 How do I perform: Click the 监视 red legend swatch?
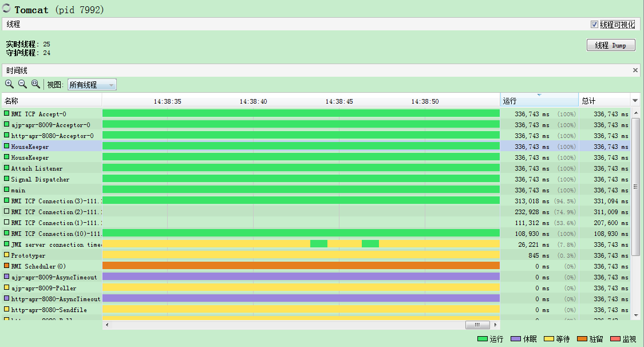615,339
